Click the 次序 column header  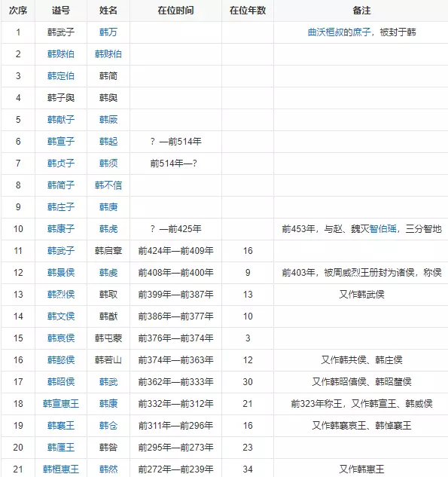18,11
